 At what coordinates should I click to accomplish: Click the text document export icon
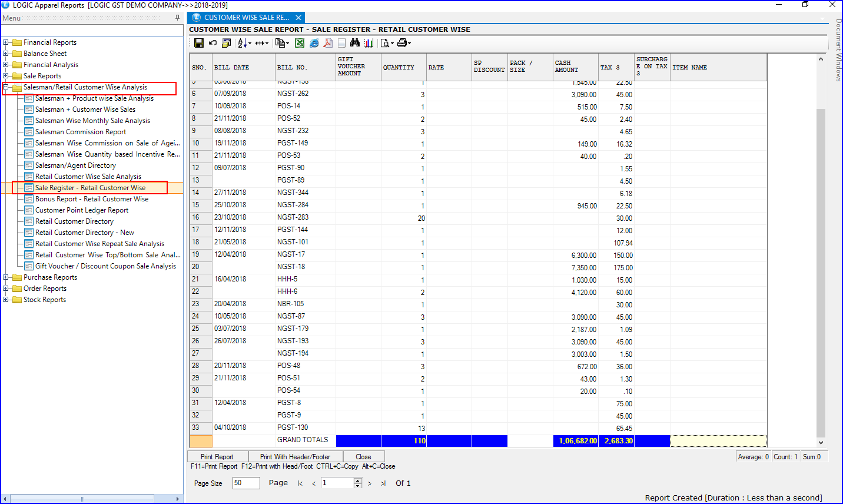(x=341, y=43)
